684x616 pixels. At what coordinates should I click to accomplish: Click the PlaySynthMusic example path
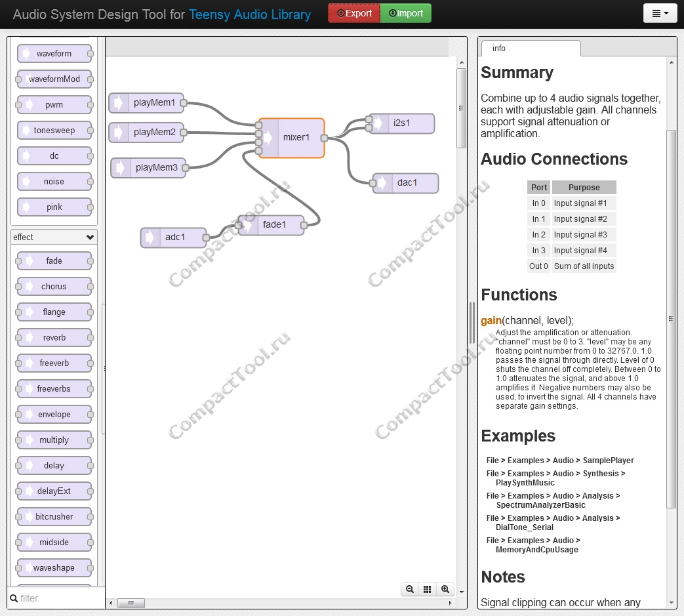pyautogui.click(x=555, y=478)
